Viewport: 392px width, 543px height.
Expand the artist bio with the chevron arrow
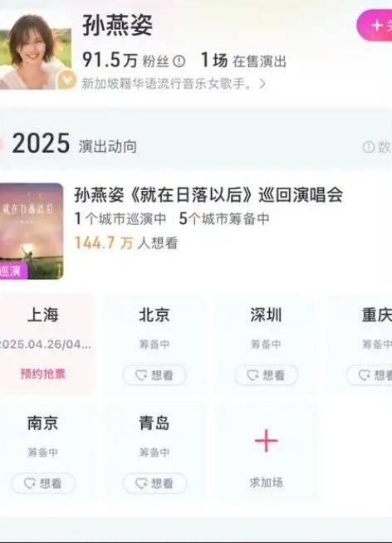coord(262,84)
